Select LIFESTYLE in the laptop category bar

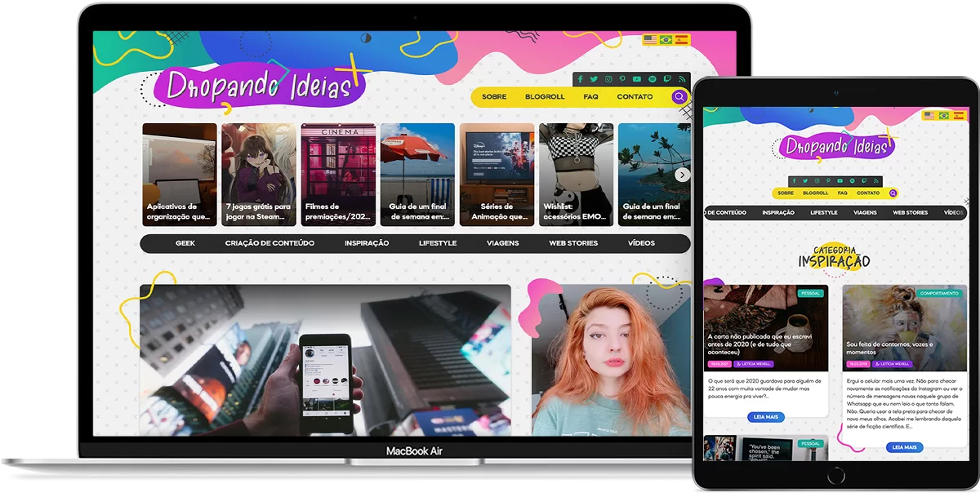click(x=438, y=243)
